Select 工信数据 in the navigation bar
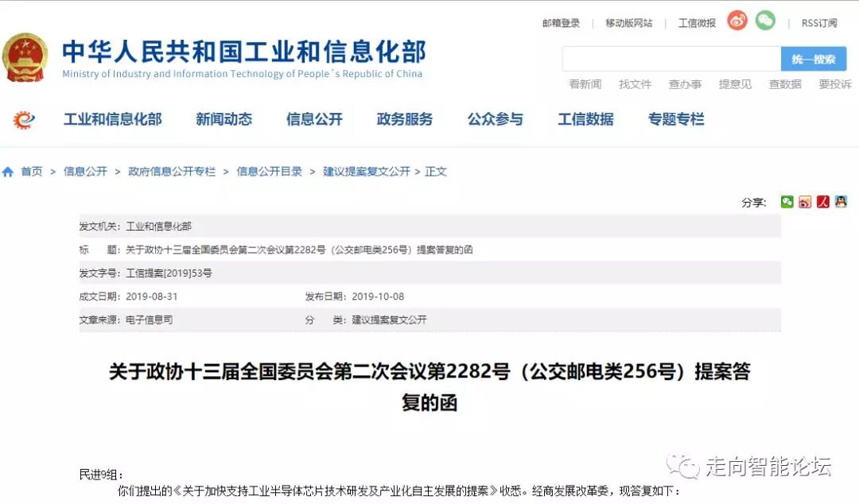This screenshot has width=859, height=504. 585,119
